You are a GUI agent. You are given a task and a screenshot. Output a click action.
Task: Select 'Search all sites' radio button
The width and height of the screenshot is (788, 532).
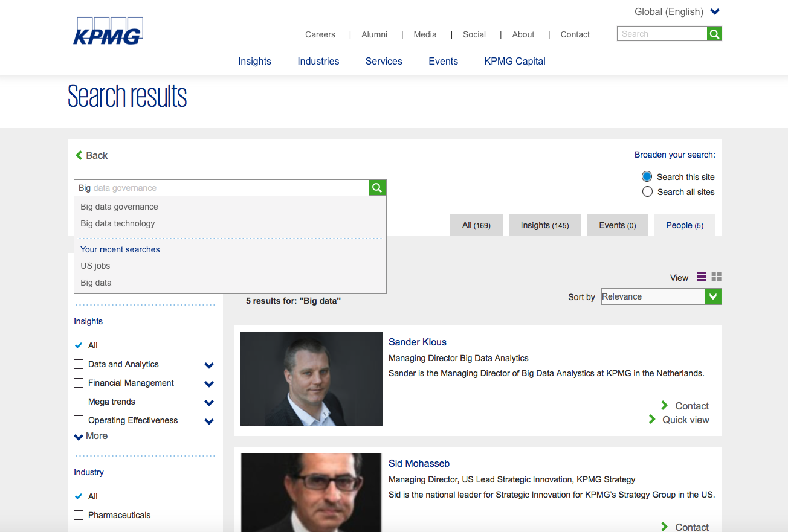pos(647,191)
